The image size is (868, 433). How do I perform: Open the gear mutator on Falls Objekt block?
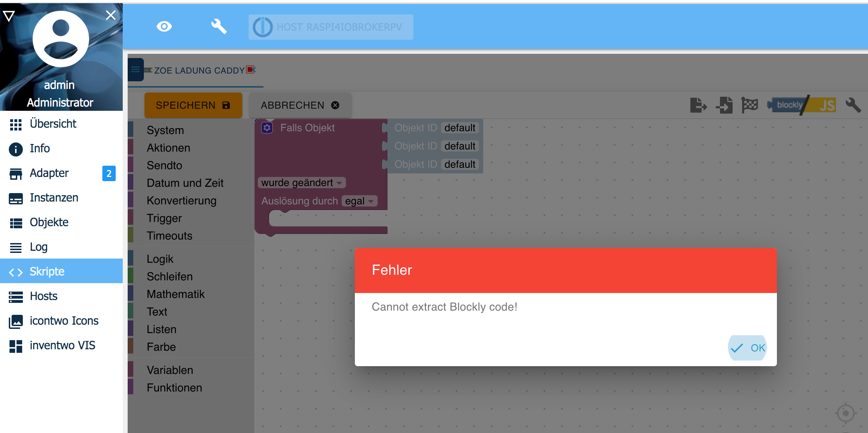tap(267, 128)
